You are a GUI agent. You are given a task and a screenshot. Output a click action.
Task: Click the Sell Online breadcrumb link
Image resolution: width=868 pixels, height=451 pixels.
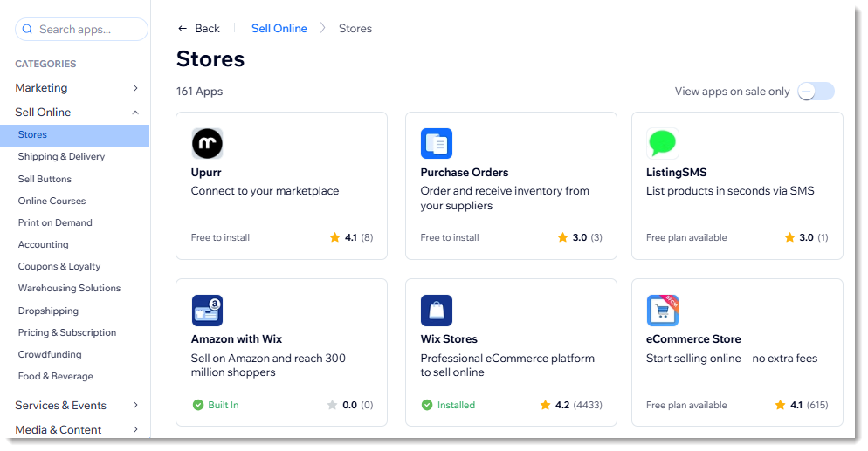coord(279,29)
